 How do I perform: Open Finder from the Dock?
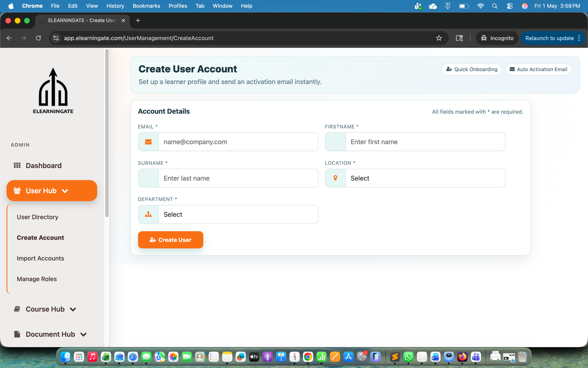point(65,357)
